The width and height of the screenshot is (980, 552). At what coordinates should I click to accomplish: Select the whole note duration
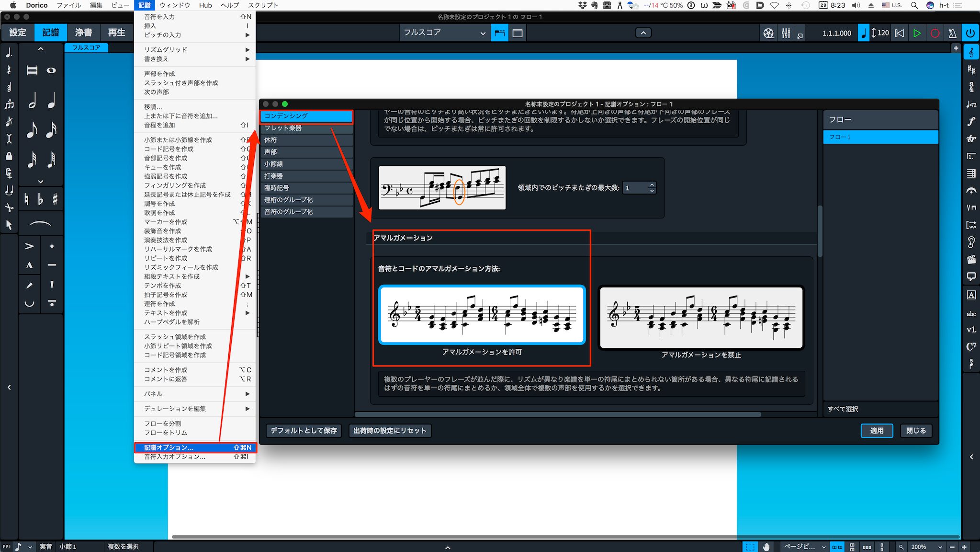[x=51, y=70]
